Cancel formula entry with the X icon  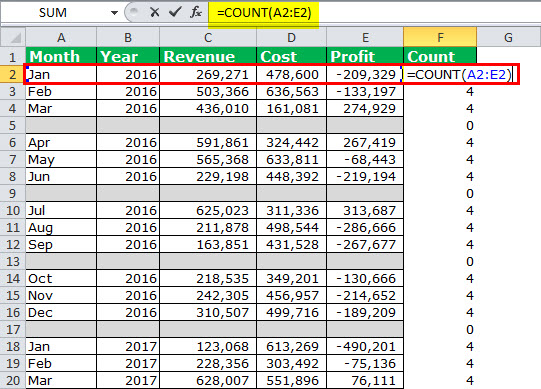coord(155,13)
